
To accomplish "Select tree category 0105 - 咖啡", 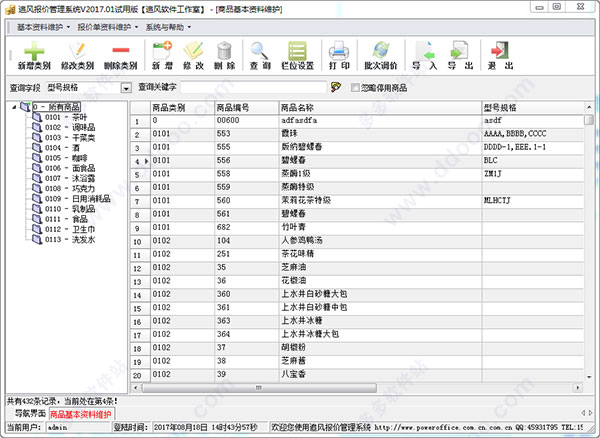I will click(x=66, y=158).
